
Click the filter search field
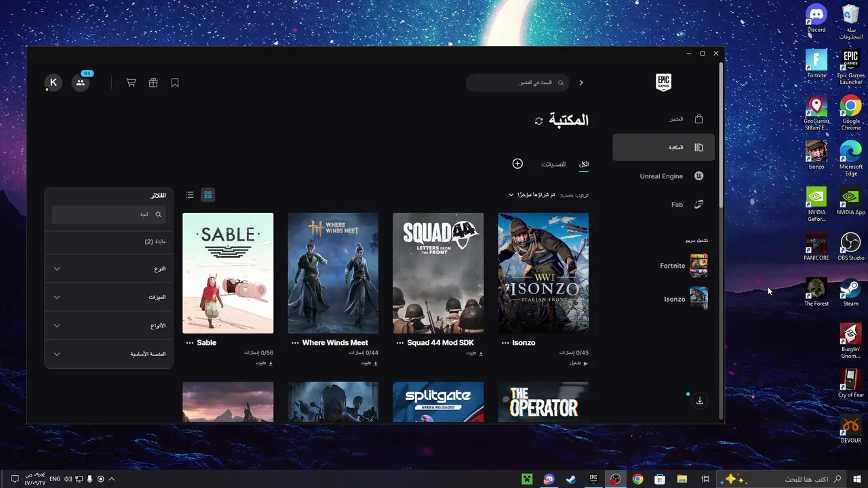point(108,214)
